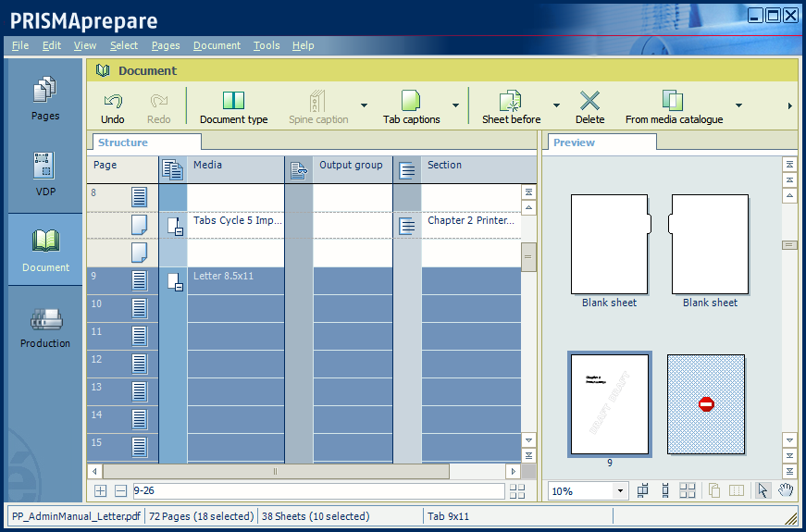Select the Tabs Cycle 5 Imp... media cell
Image resolution: width=806 pixels, height=532 pixels.
tap(236, 225)
